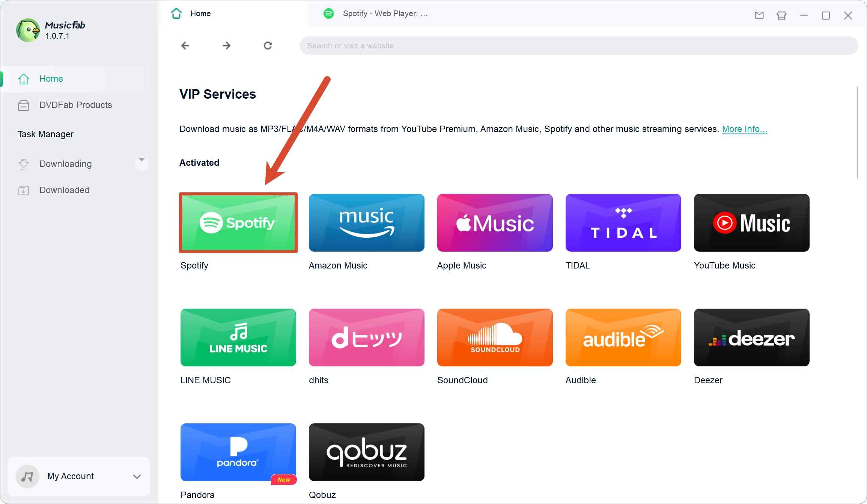Click the home icon on the Home tab

pyautogui.click(x=176, y=13)
